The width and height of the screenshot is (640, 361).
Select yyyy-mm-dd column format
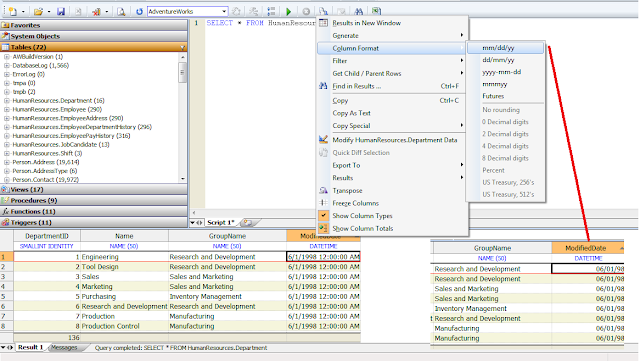(x=506, y=72)
